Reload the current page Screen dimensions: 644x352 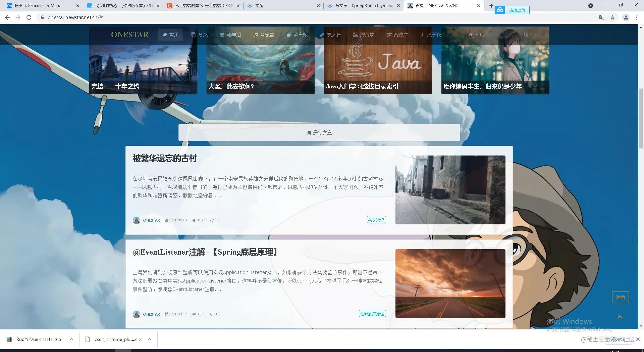[29, 17]
